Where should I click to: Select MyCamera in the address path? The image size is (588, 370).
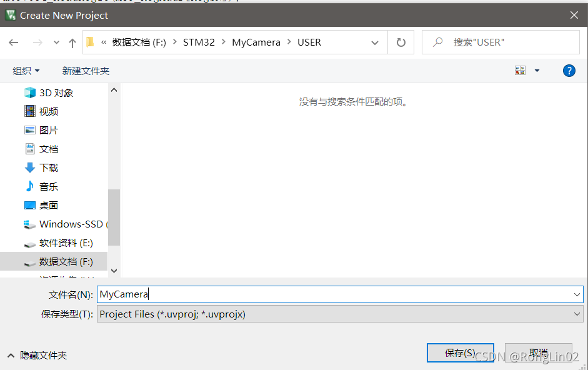(256, 42)
